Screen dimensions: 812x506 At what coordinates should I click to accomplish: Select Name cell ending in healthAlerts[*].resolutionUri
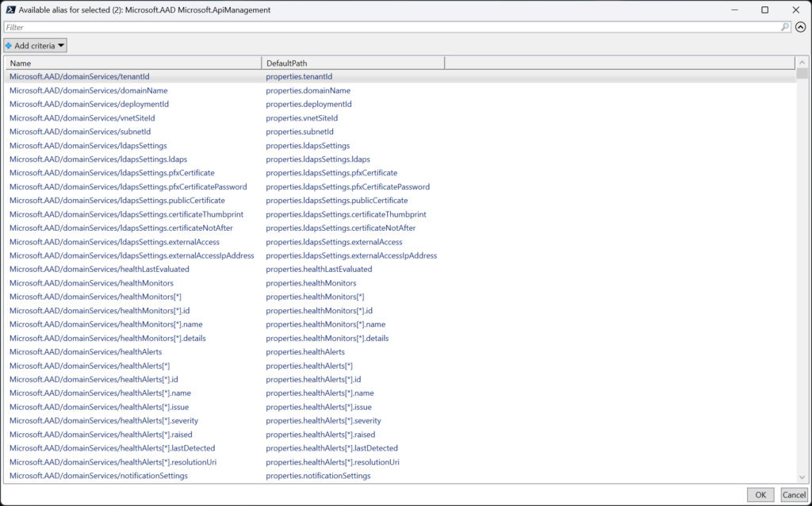[113, 462]
